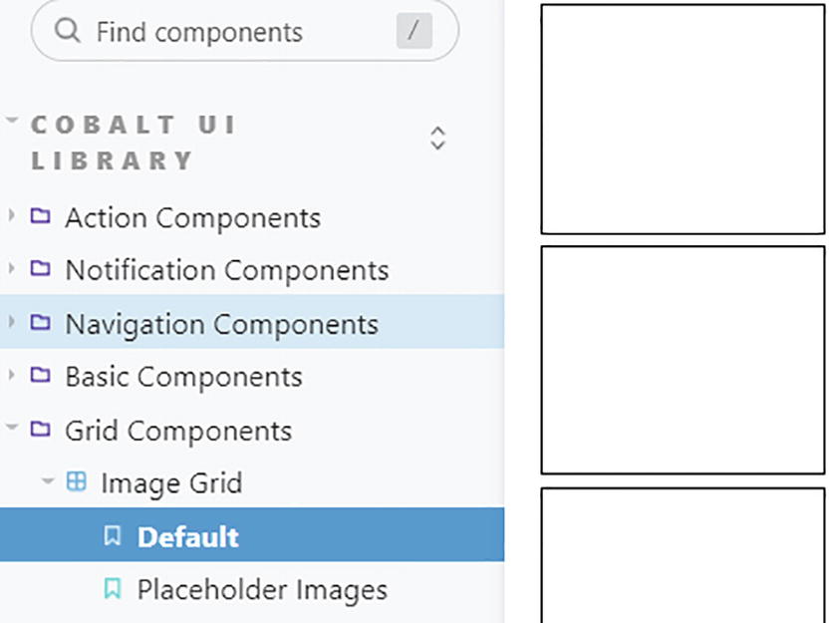Expand the Notification Components arrow
The width and height of the screenshot is (840, 623).
(x=12, y=269)
